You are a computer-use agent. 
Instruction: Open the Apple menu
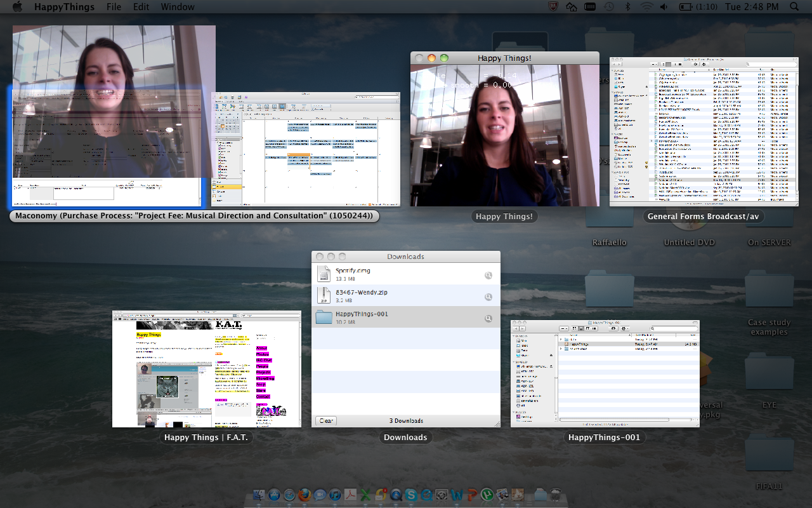(x=17, y=7)
